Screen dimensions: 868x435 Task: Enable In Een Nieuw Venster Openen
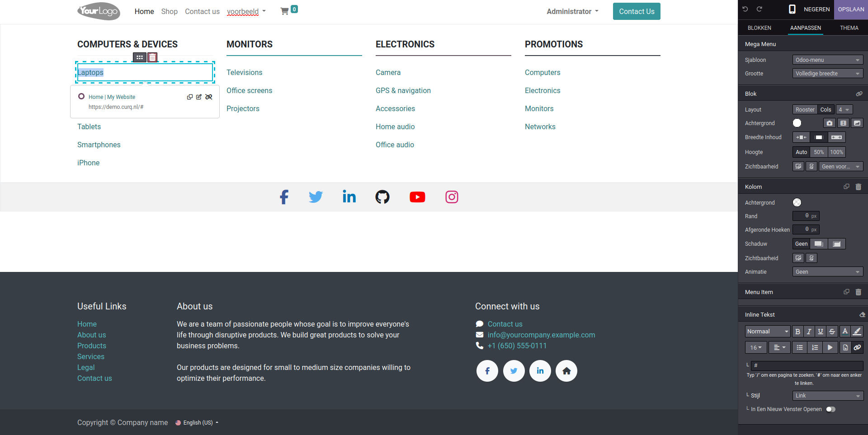pos(831,409)
